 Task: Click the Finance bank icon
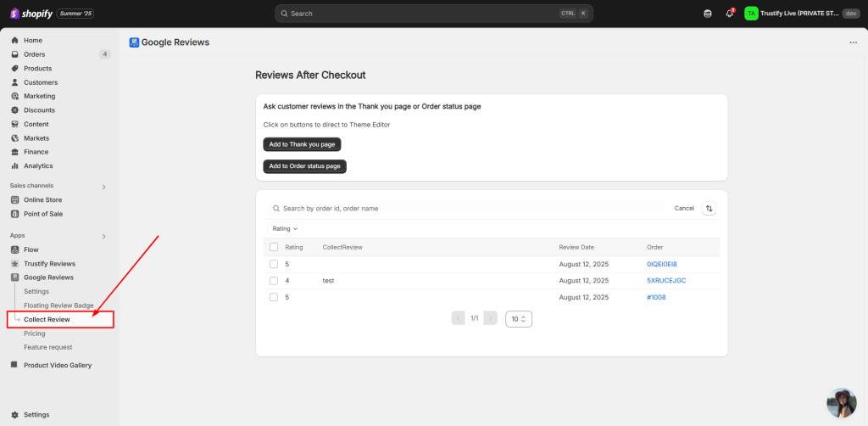[x=15, y=152]
